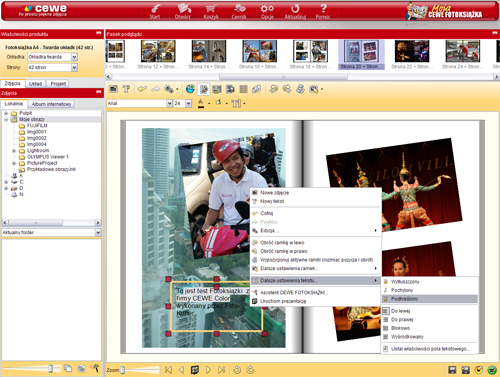Click the rotate frame right toolbar icon

point(287,89)
